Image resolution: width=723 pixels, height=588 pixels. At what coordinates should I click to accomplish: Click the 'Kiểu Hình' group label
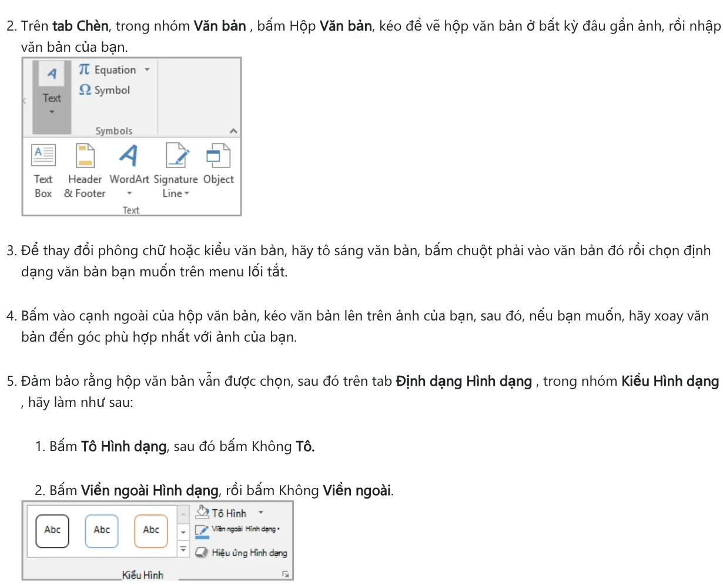coord(143,575)
